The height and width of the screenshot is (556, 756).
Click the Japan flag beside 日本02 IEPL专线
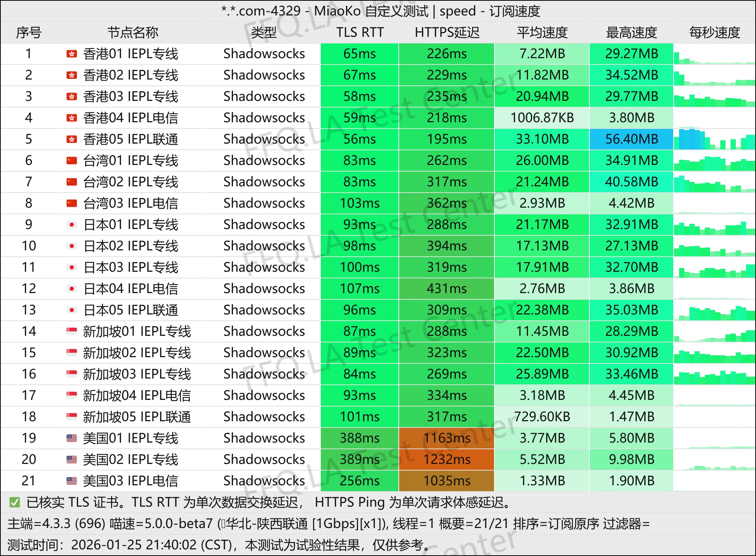pyautogui.click(x=72, y=246)
